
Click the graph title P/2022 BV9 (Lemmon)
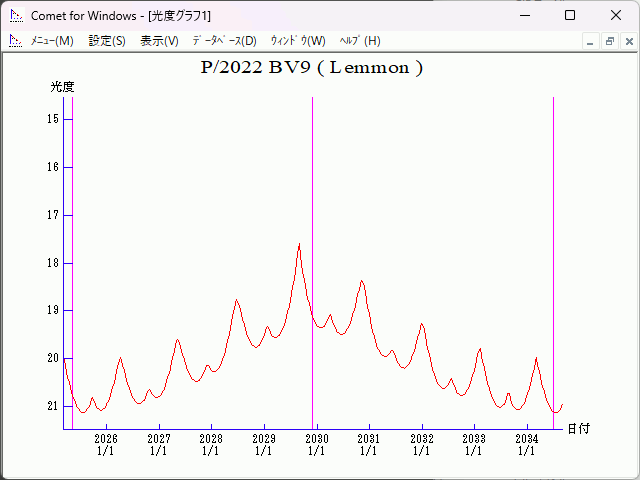click(x=312, y=68)
